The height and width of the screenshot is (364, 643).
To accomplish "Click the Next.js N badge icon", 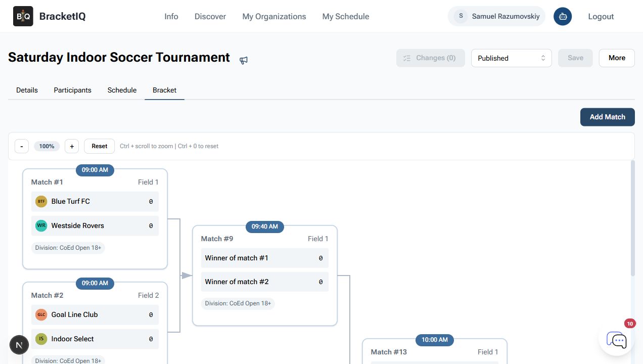I will pos(19,345).
